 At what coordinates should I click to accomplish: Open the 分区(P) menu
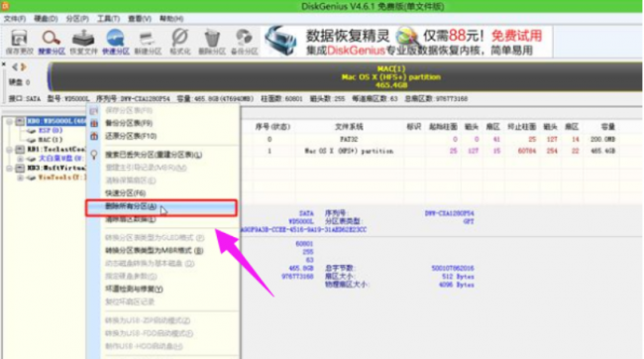(x=77, y=19)
